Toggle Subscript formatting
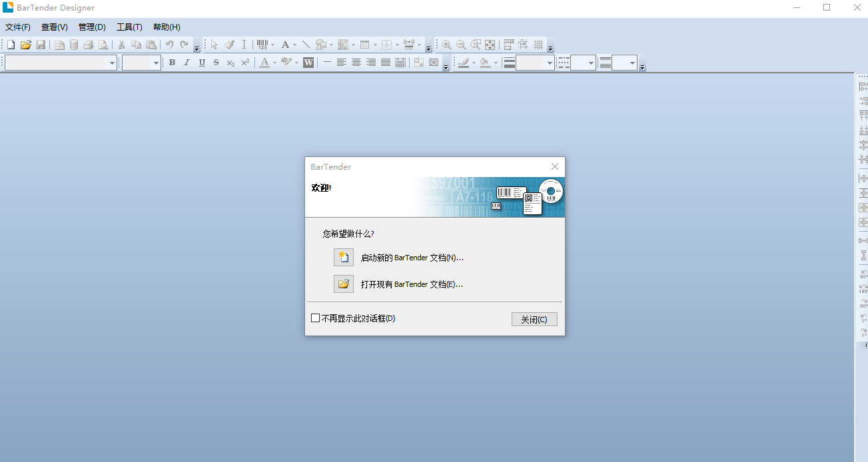The image size is (868, 462). click(230, 63)
